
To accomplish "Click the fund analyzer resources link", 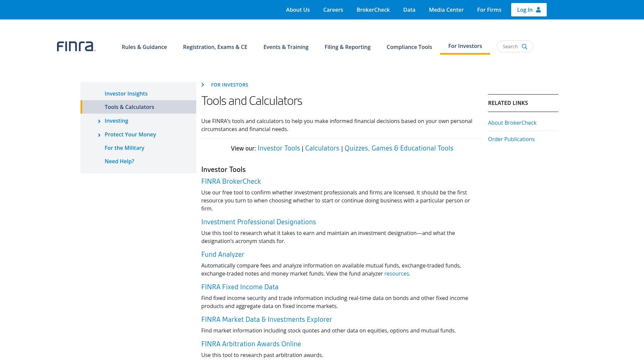I will coord(396,274).
